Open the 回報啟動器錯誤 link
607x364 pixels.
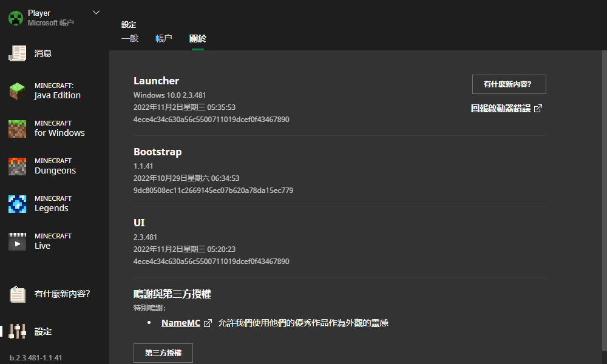pos(501,109)
